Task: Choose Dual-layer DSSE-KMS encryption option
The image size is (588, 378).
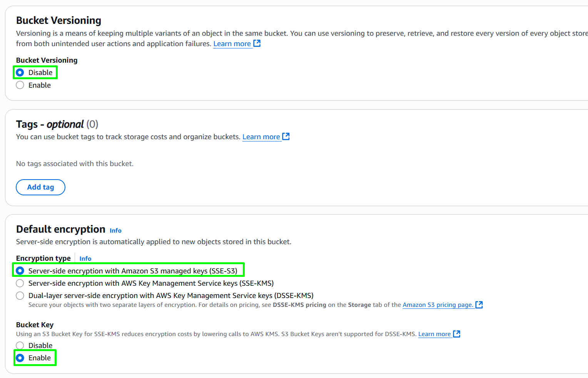Action: (x=20, y=296)
